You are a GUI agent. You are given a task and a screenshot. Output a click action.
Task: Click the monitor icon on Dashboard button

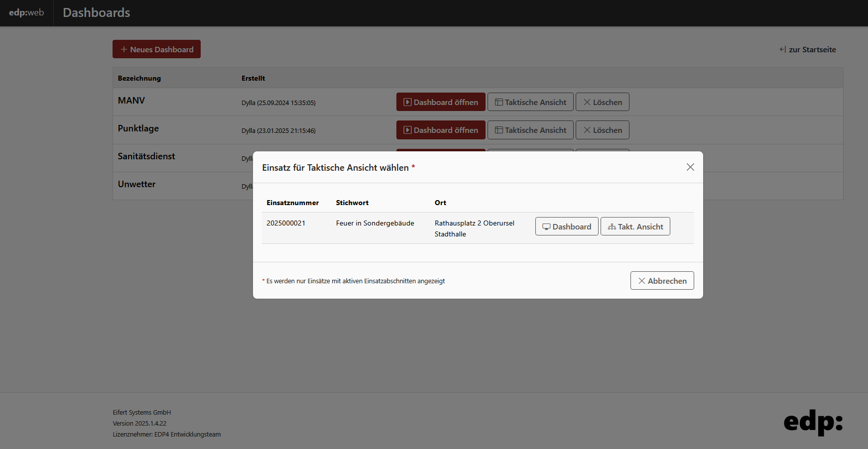point(546,227)
